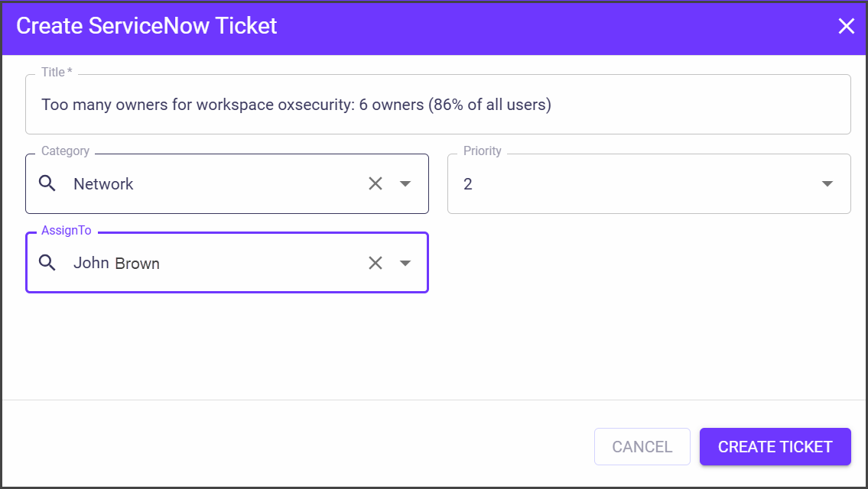Click empty space right of AssignTo field
The width and height of the screenshot is (868, 489).
(x=649, y=263)
